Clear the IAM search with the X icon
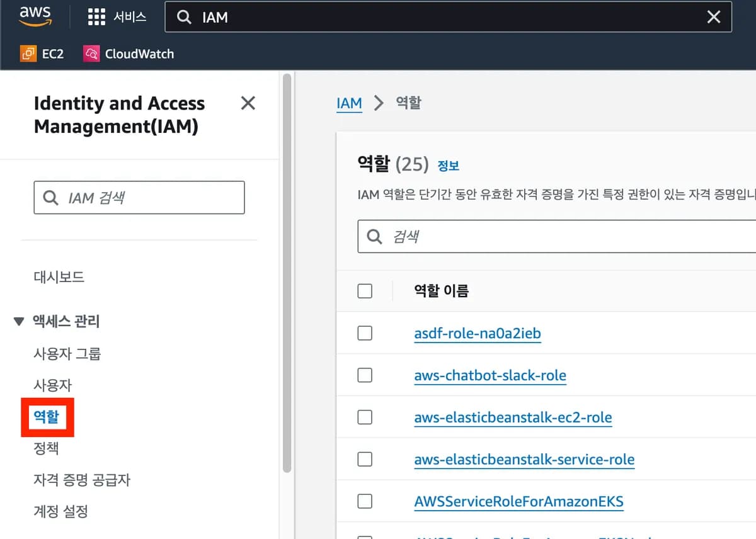The height and width of the screenshot is (539, 756). [x=713, y=17]
